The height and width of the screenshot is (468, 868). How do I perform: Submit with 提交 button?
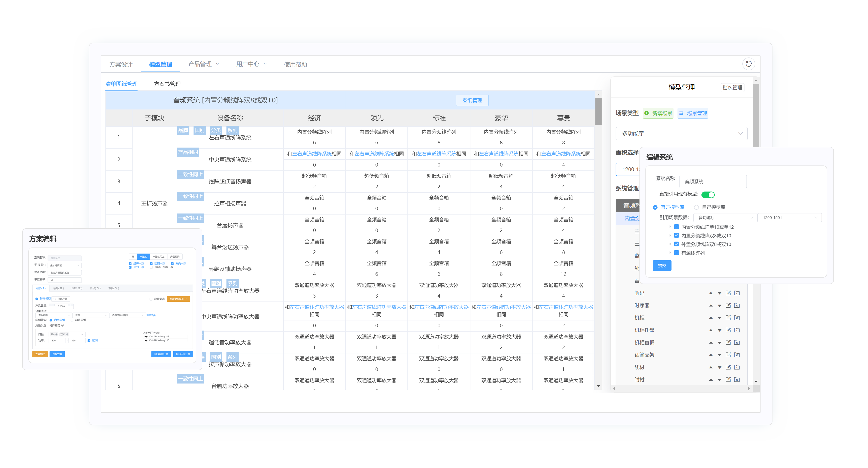tap(662, 266)
